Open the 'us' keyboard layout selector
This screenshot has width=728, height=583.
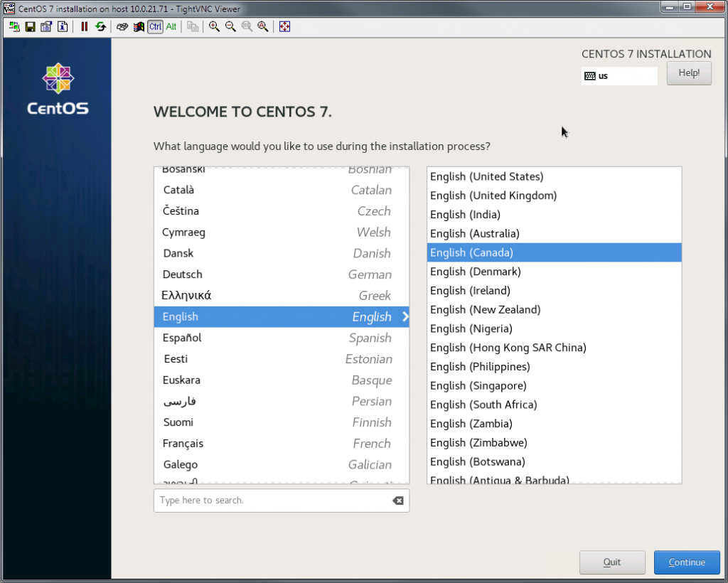click(619, 76)
